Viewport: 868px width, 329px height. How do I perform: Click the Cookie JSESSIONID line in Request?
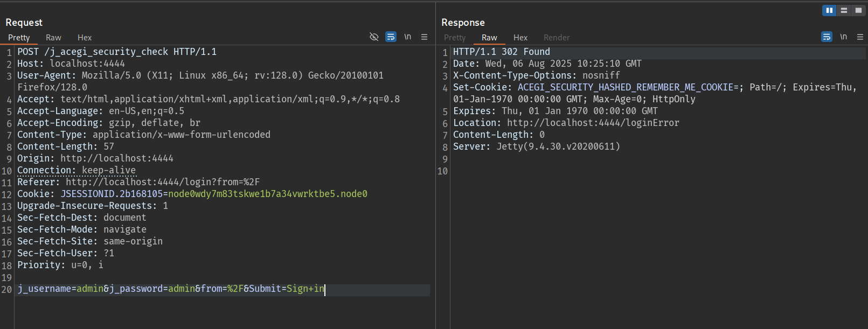[x=192, y=194]
